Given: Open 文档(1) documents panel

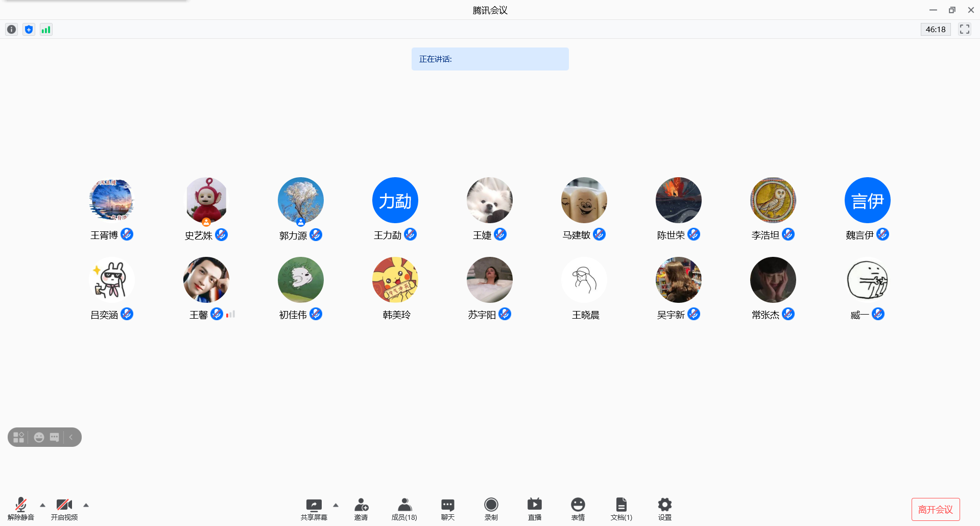Looking at the screenshot, I should [621, 509].
